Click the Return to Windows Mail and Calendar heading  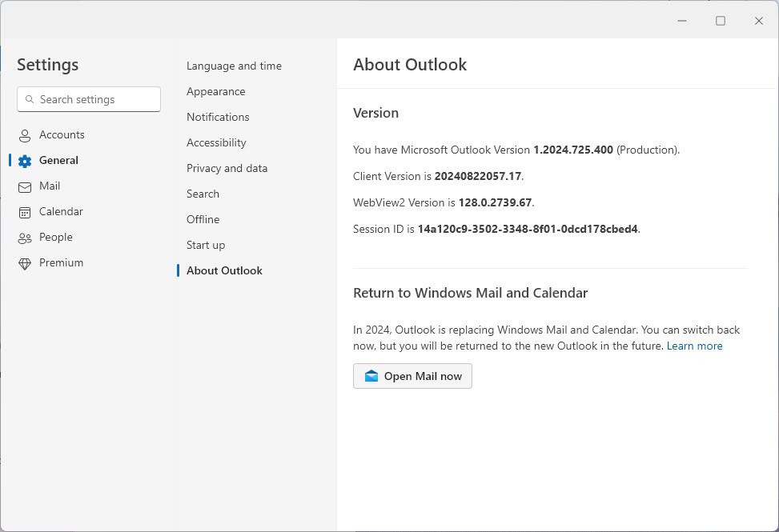coord(470,293)
